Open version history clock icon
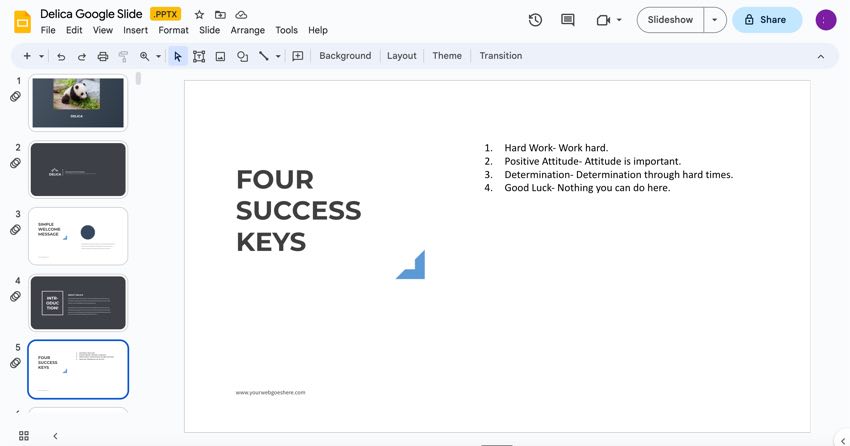The image size is (850, 446). [535, 20]
